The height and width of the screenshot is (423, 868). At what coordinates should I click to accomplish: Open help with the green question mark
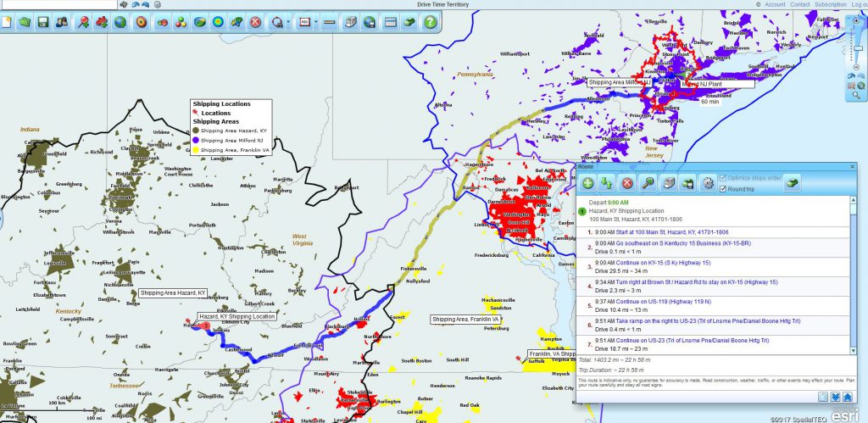tap(430, 22)
